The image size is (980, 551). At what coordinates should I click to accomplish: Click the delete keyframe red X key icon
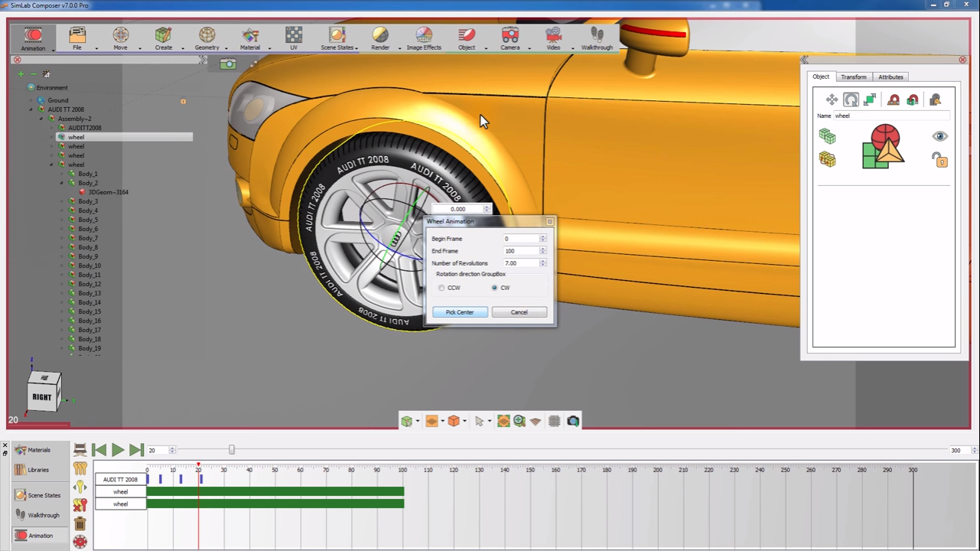click(x=80, y=505)
